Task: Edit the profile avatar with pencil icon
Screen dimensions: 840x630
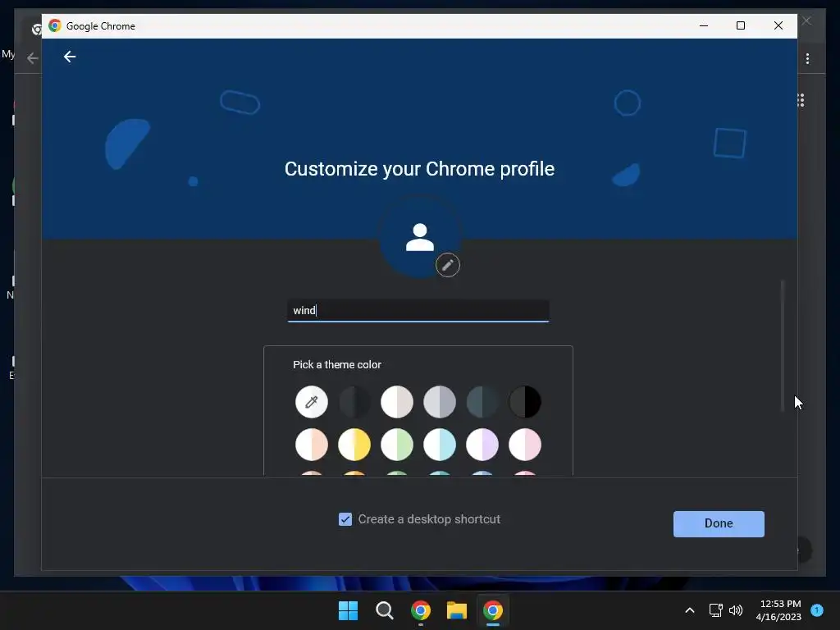Action: click(447, 265)
